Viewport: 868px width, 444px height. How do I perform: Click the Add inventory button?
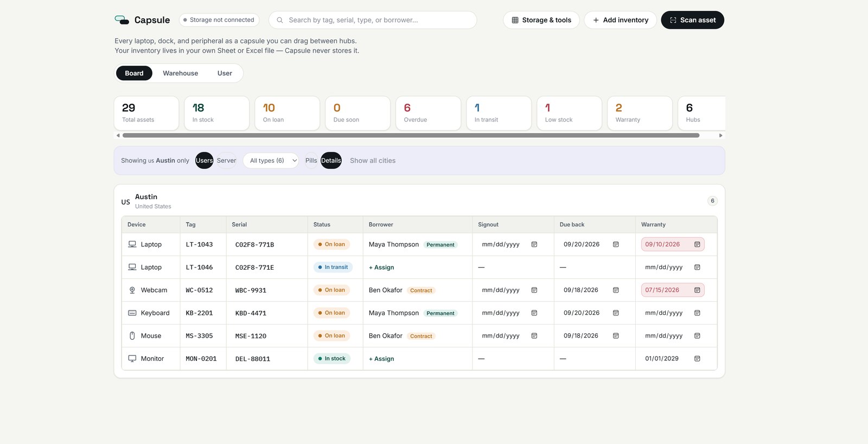(620, 20)
